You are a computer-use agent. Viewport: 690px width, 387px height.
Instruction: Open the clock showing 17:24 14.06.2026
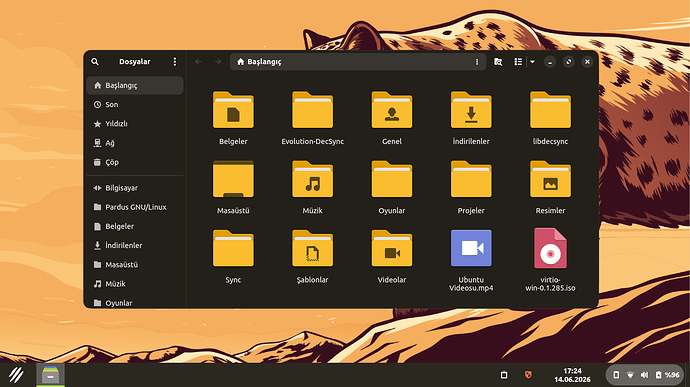572,375
